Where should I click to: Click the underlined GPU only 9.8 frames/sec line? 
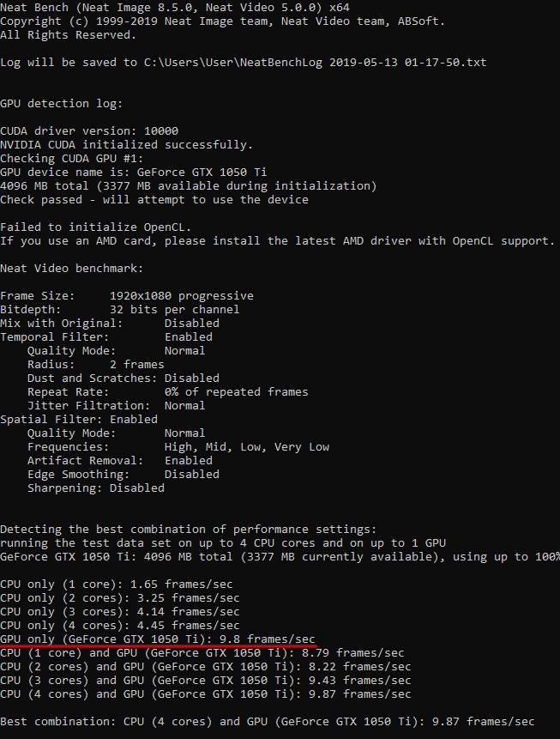coord(157,639)
